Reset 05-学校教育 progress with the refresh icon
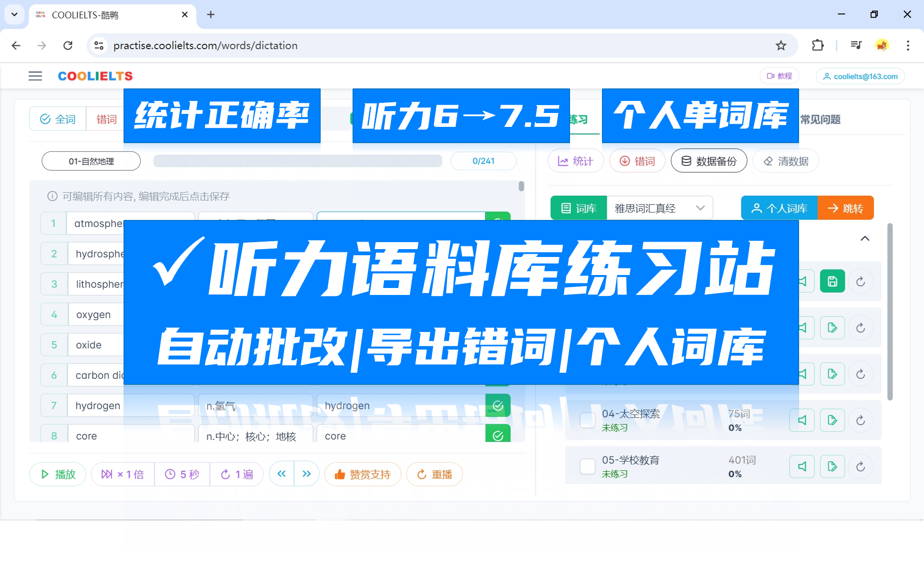The height and width of the screenshot is (570, 924). pyautogui.click(x=861, y=466)
